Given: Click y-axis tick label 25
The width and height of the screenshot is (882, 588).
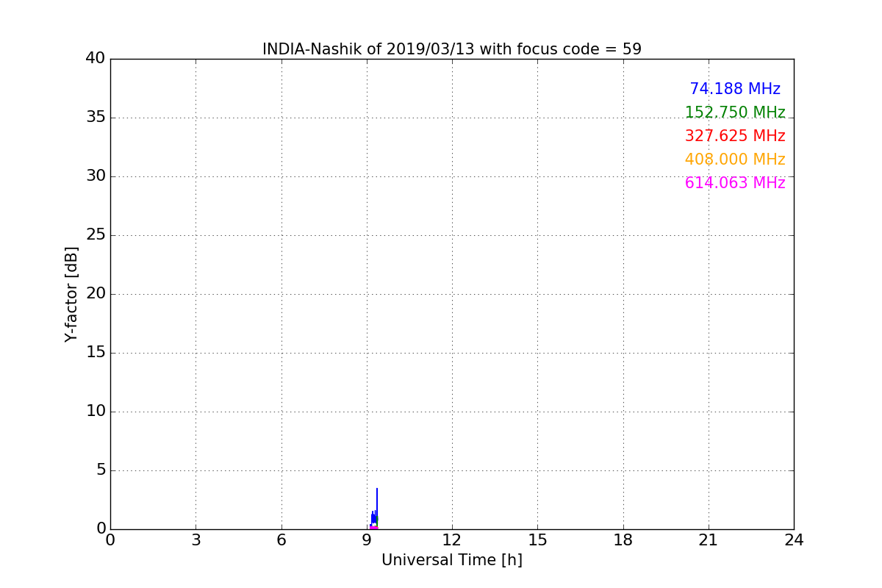Looking at the screenshot, I should pos(96,234).
